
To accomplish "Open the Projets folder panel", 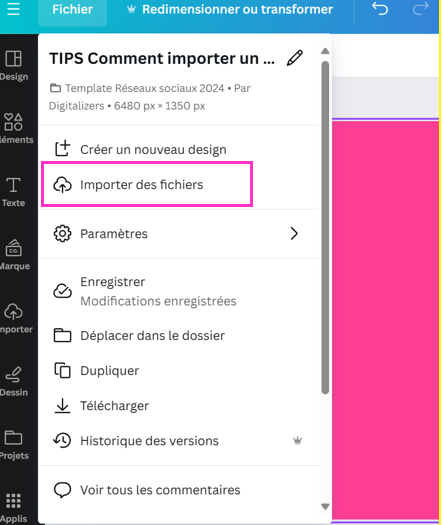I will pos(14,444).
